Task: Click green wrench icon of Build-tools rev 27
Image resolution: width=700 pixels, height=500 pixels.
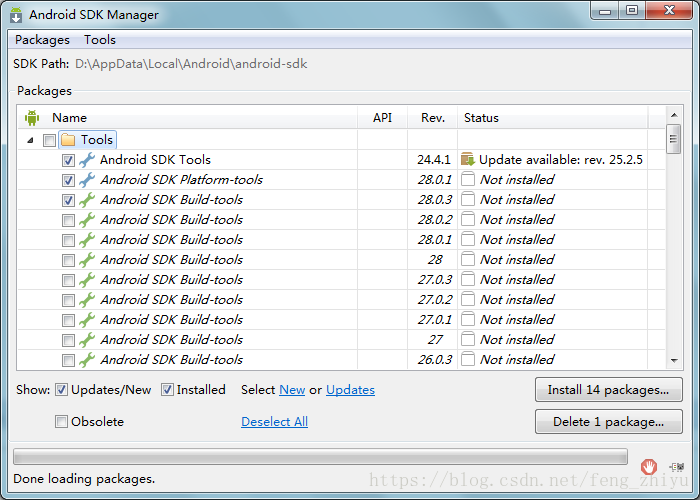Action: pyautogui.click(x=87, y=340)
